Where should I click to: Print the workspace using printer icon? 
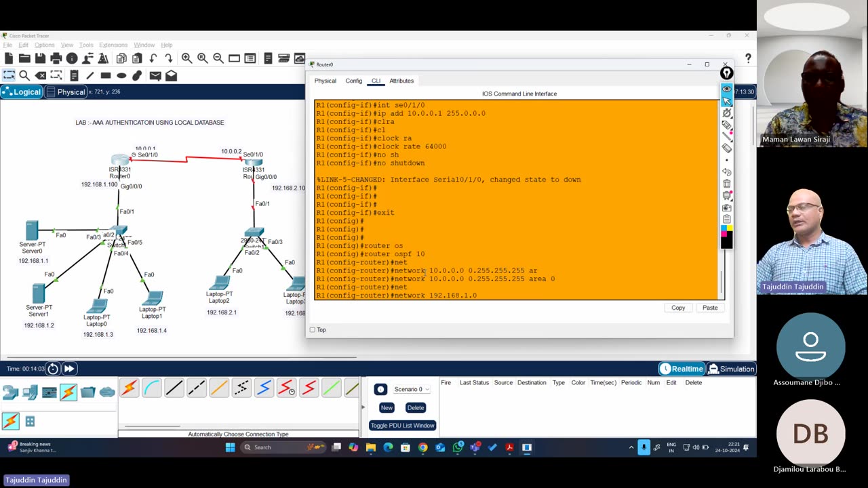pos(56,58)
